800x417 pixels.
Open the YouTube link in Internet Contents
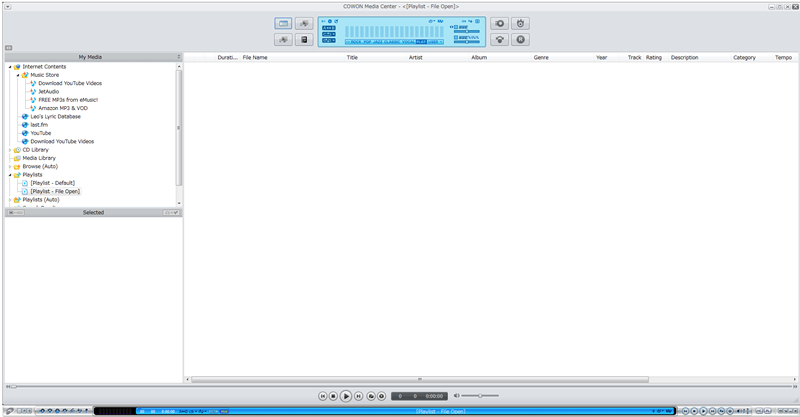[41, 133]
